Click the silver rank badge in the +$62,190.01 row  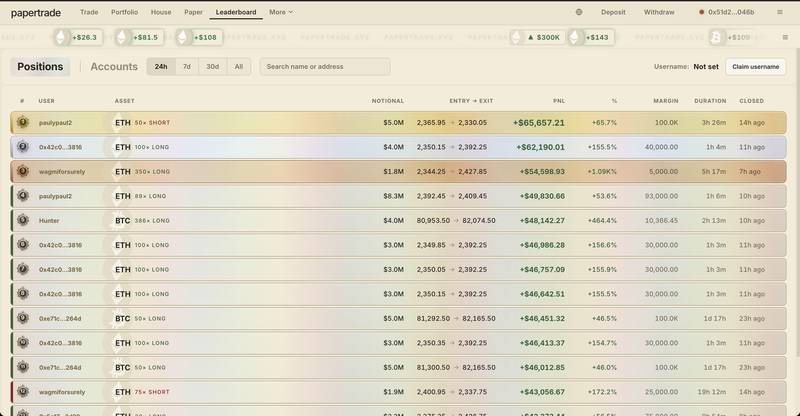point(22,146)
